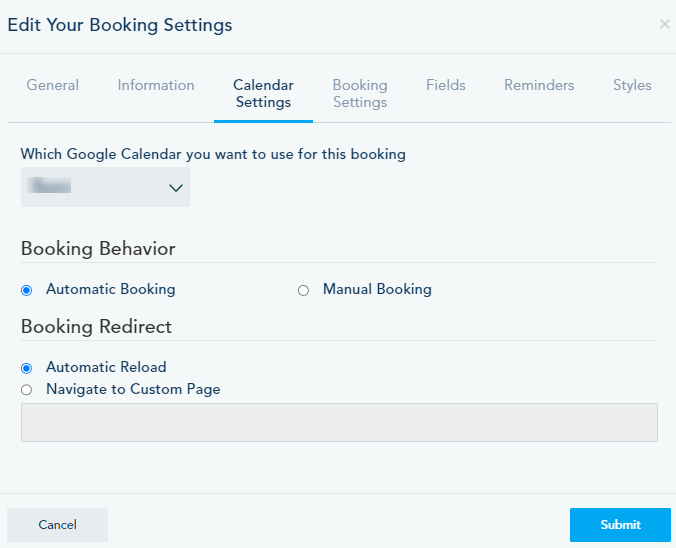Close the Edit Your Booking Settings dialog
The height and width of the screenshot is (548, 676).
(x=664, y=24)
